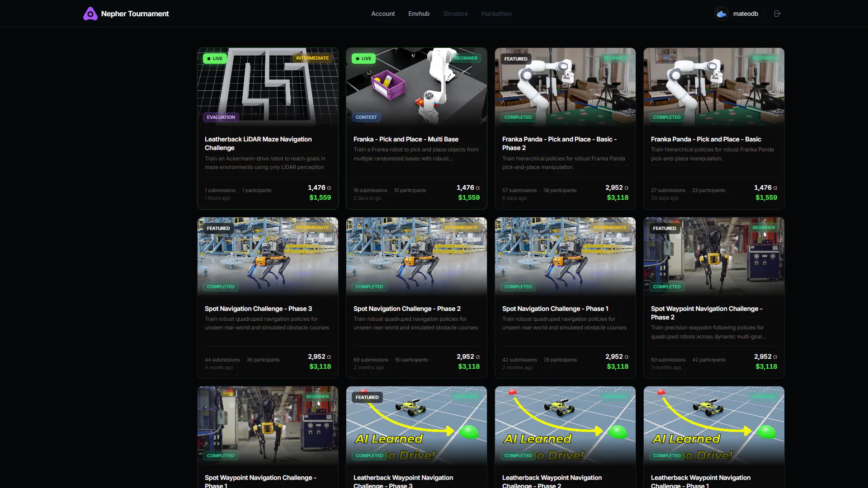Click the Nepher Tournament title link
This screenshot has height=488, width=868.
[135, 14]
